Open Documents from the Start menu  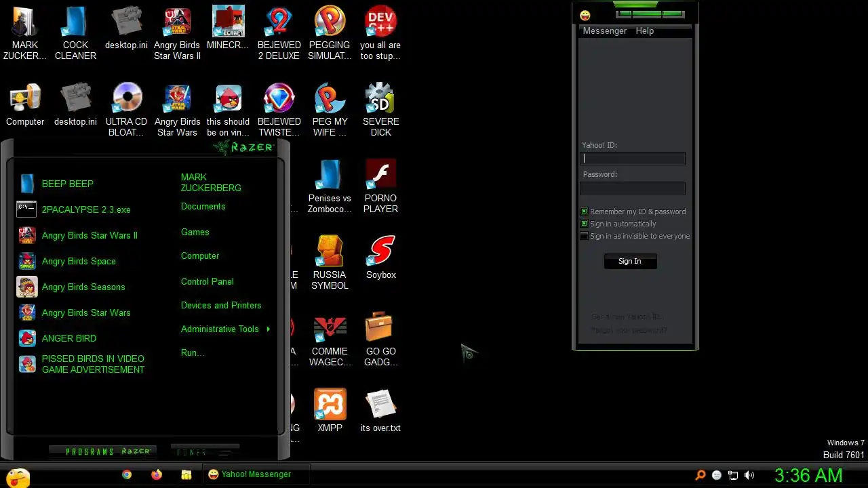click(x=203, y=206)
